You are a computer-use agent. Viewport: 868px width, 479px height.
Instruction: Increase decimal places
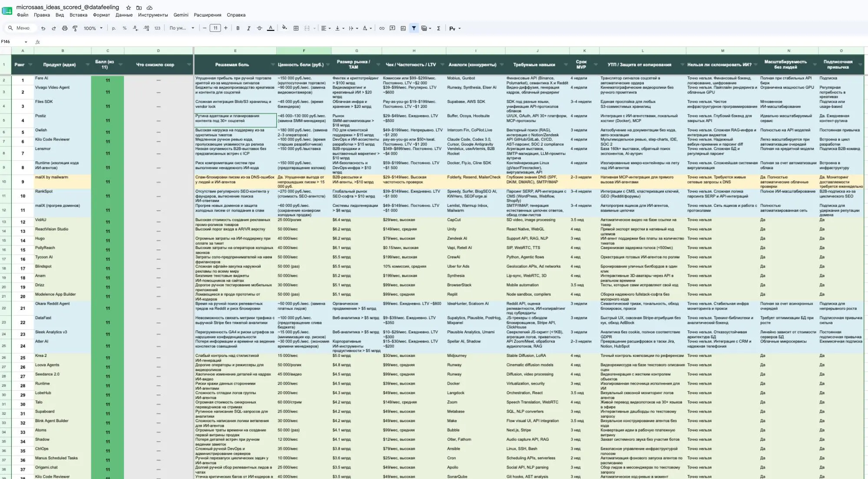146,28
